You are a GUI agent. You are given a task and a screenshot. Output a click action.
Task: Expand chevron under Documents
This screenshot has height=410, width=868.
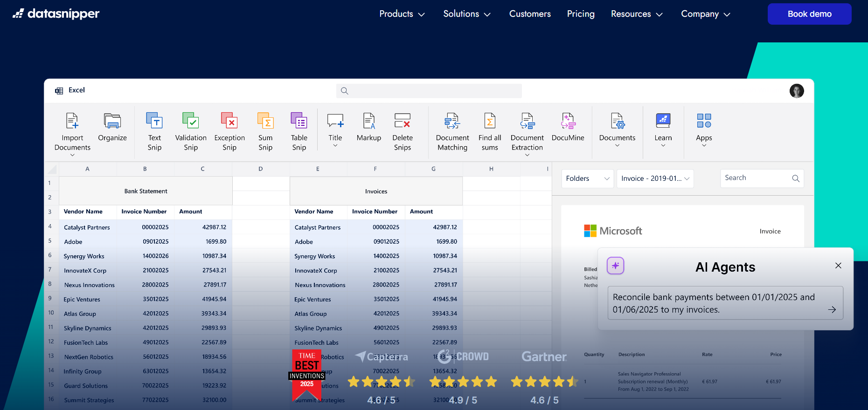(617, 145)
